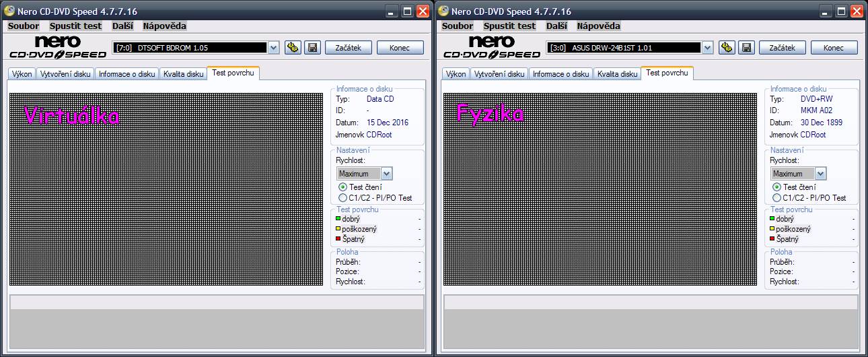Select Test povrchu tab in DTSOFT window
The image size is (868, 357).
233,73
